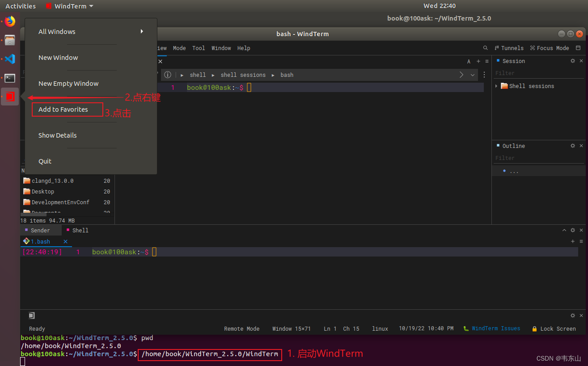Screen dimensions: 588x366
Task: Open Outline pane settings gear
Action: click(573, 146)
